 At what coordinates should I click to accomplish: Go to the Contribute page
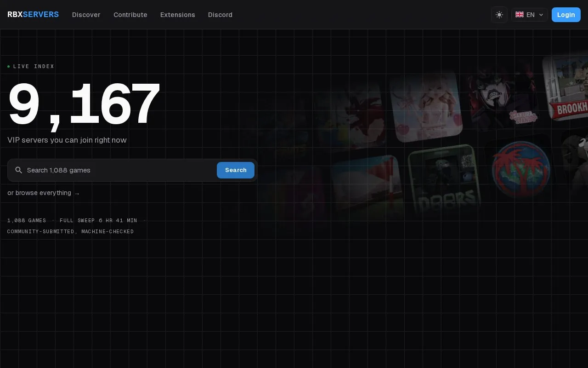(130, 15)
